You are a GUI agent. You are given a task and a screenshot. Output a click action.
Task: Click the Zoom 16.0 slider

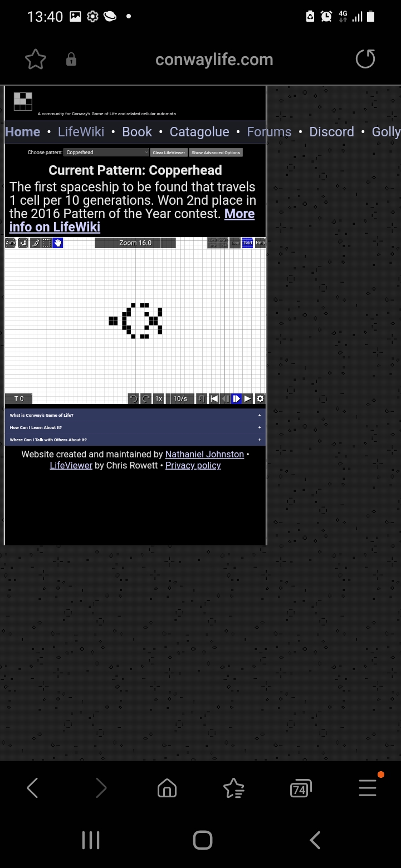pyautogui.click(x=135, y=243)
